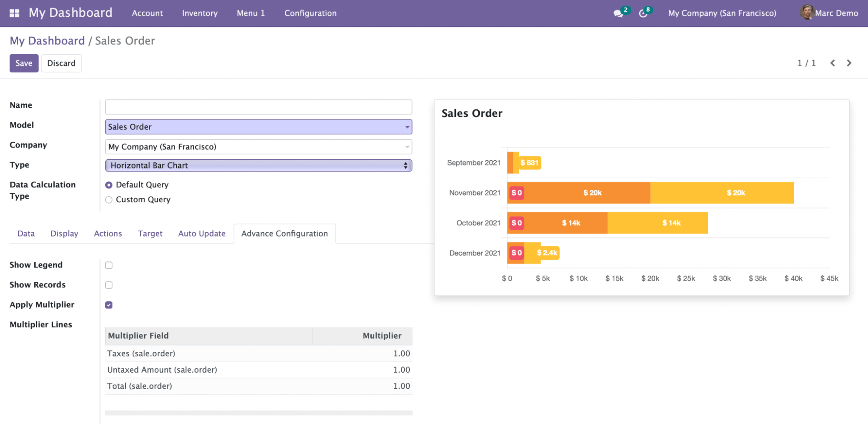Click October 2021 yellow $14k bar segment
This screenshot has width=868, height=436.
tap(658, 223)
